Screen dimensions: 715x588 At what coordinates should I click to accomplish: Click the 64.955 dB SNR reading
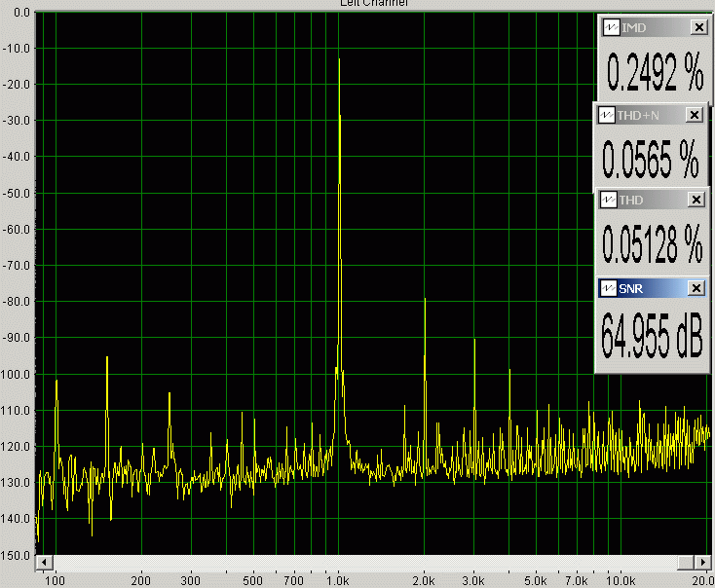tap(652, 336)
